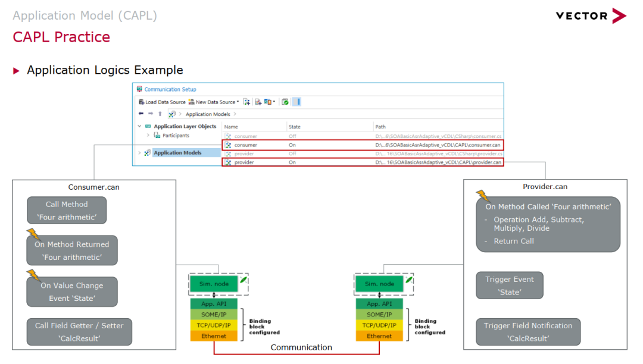Screen dimensions: 643x364
Task: Click the Call Field Getter / Setter 'CalcResult' block
Action: tap(79, 332)
